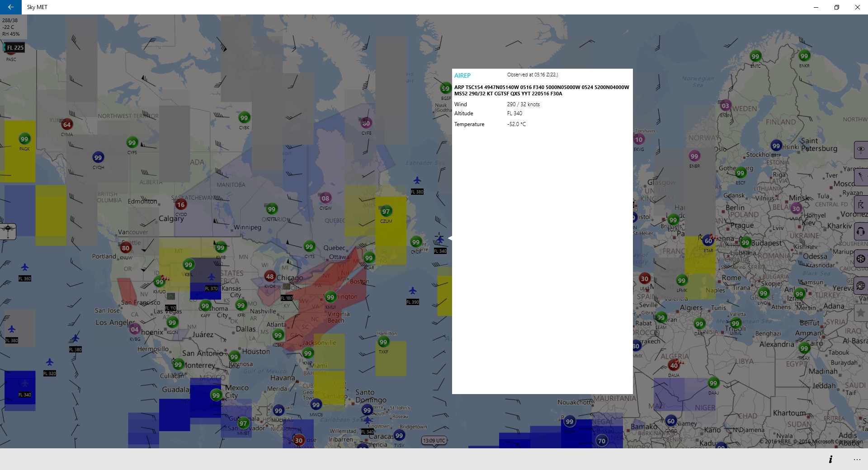Select the DAAJ station marker

pyautogui.click(x=713, y=383)
